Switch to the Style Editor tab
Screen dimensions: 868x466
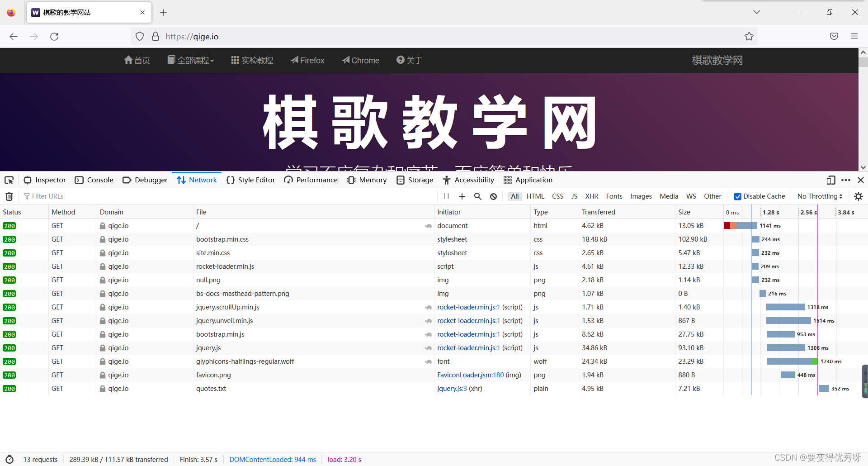pyautogui.click(x=250, y=180)
